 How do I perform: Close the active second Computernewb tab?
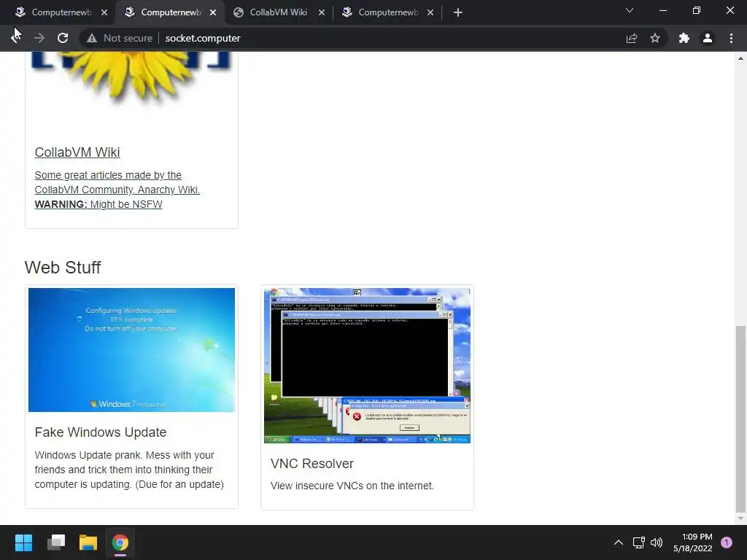coord(213,12)
